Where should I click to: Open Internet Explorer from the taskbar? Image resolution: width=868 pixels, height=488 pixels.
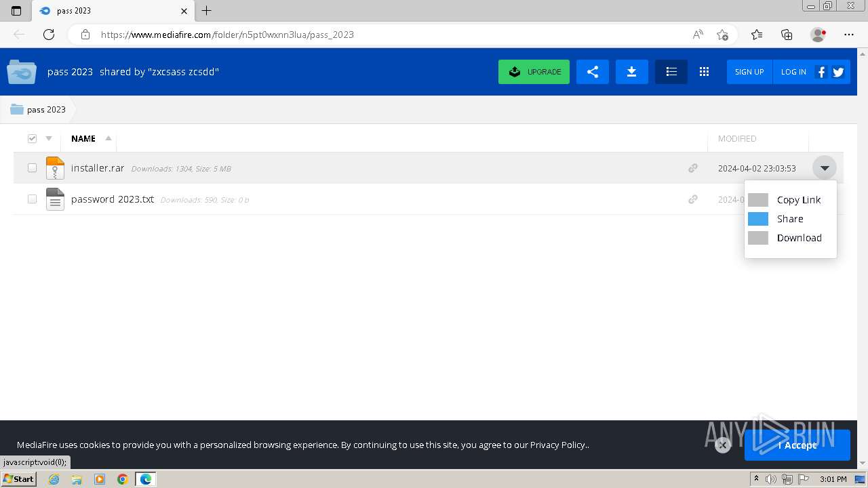coord(54,479)
